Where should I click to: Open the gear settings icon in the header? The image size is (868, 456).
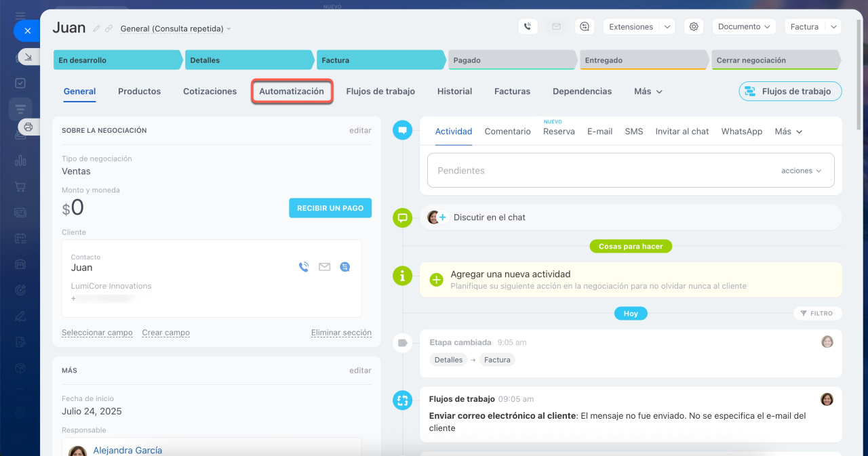click(694, 26)
